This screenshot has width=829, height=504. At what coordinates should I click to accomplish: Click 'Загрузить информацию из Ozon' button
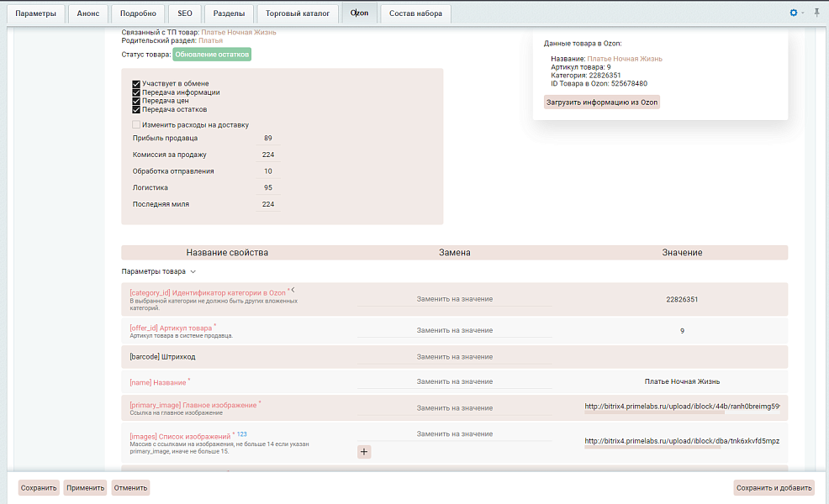[x=602, y=102]
